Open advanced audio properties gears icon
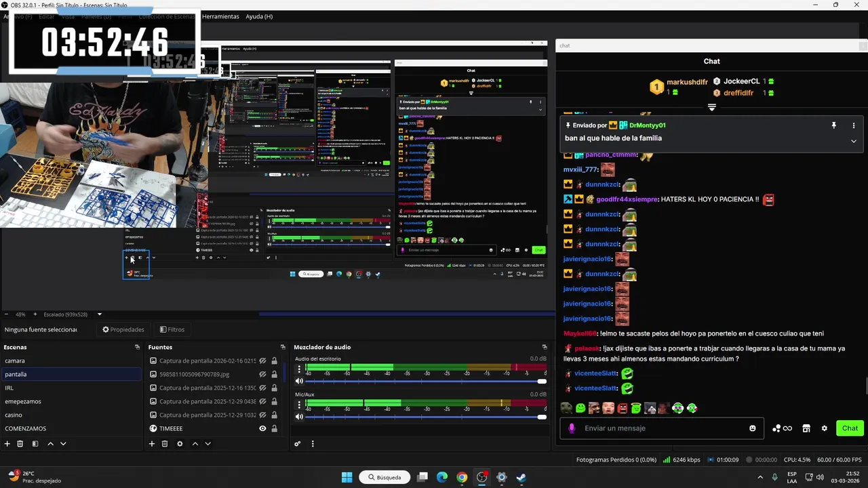 pos(297,444)
